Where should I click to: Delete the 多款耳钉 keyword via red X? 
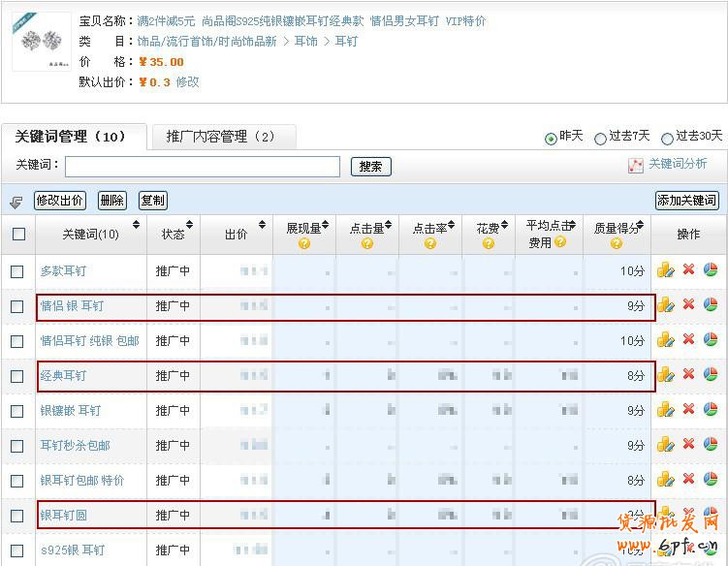click(x=688, y=270)
